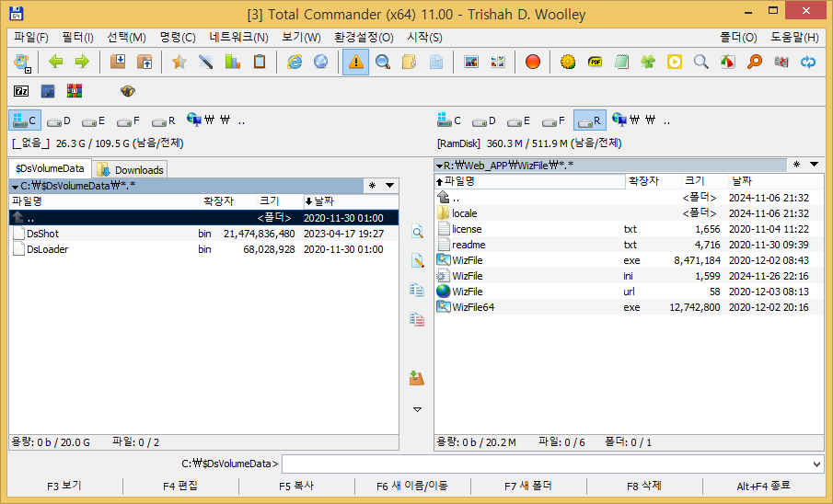Open the 네트워크(N) menu
This screenshot has height=504, width=833.
coord(238,37)
